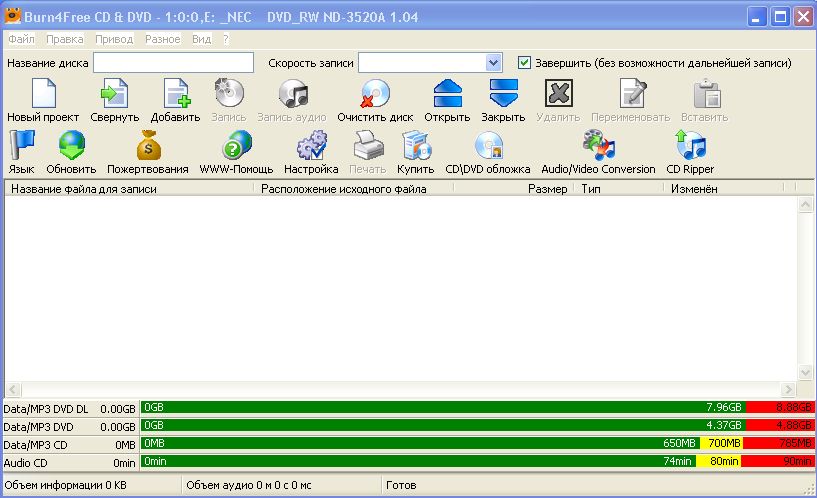The width and height of the screenshot is (817, 498).
Task: Open the Файл menu
Action: pyautogui.click(x=21, y=39)
